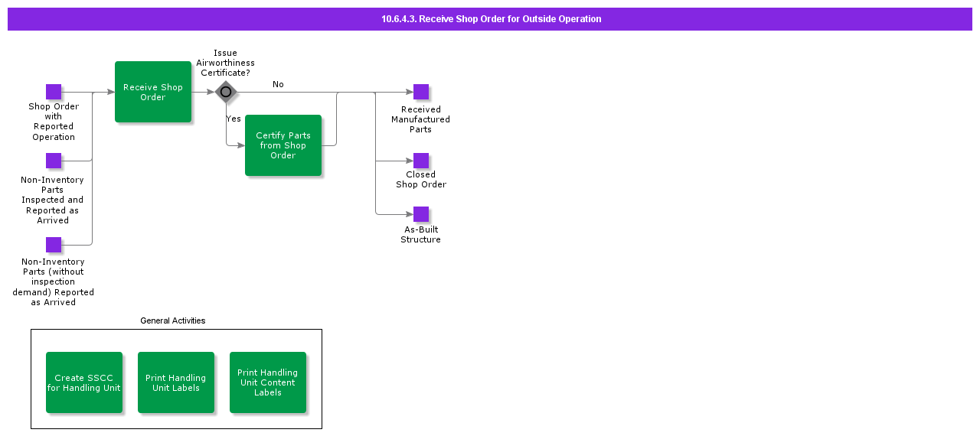The image size is (980, 436).
Task: Click the Receive Shop Order activity box
Action: pos(153,92)
